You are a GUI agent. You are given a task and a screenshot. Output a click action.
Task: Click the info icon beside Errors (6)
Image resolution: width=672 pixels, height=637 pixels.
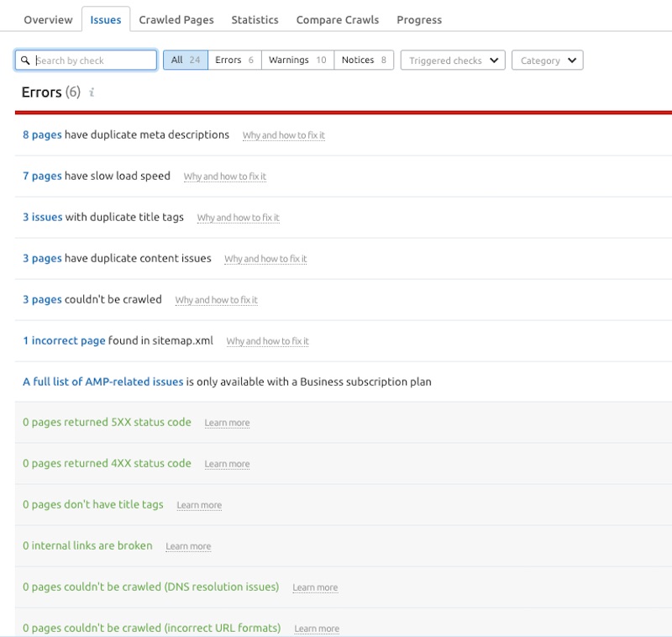click(x=92, y=92)
